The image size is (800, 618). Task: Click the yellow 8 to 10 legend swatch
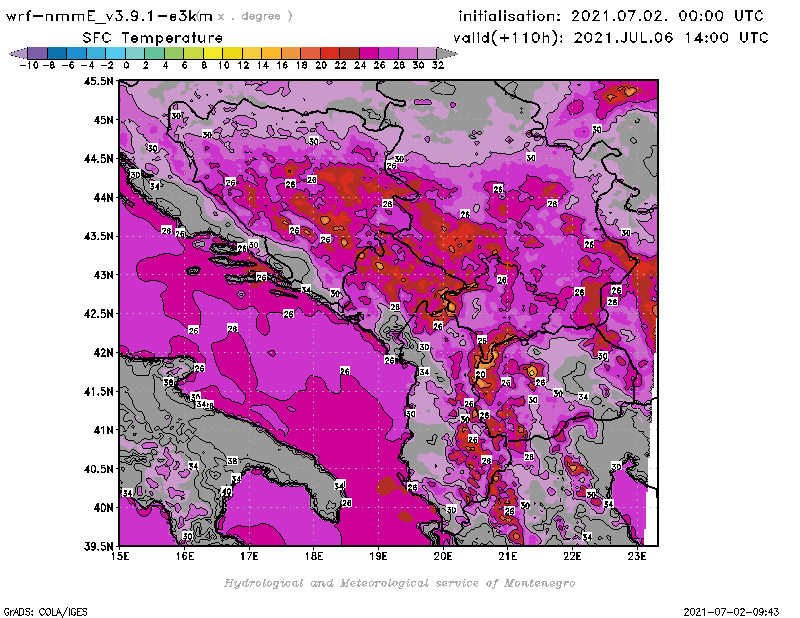214,52
